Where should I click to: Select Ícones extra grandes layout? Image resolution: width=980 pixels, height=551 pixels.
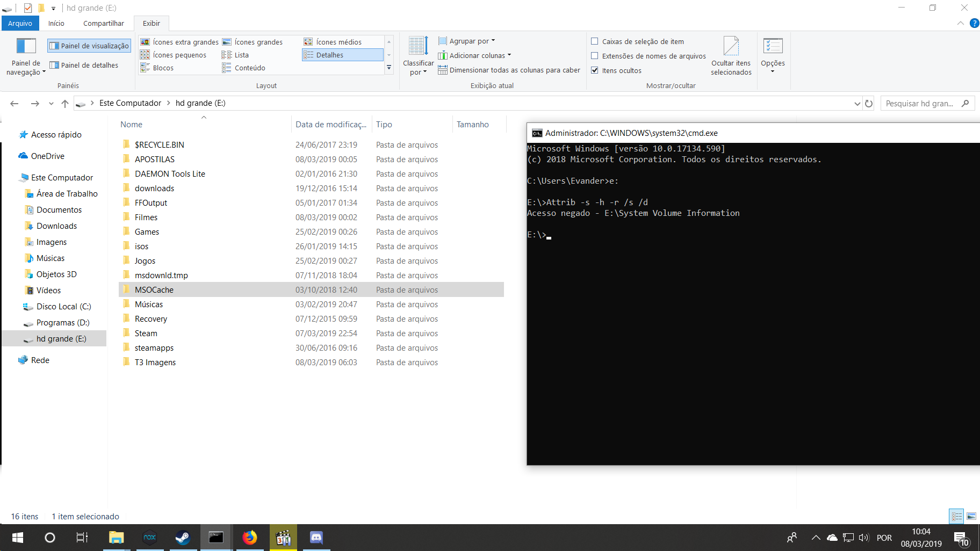click(179, 42)
